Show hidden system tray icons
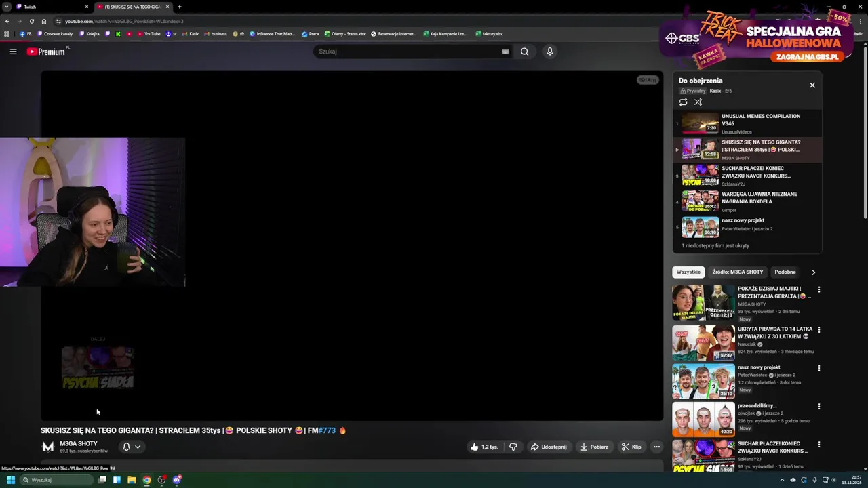The width and height of the screenshot is (868, 488). [x=782, y=480]
